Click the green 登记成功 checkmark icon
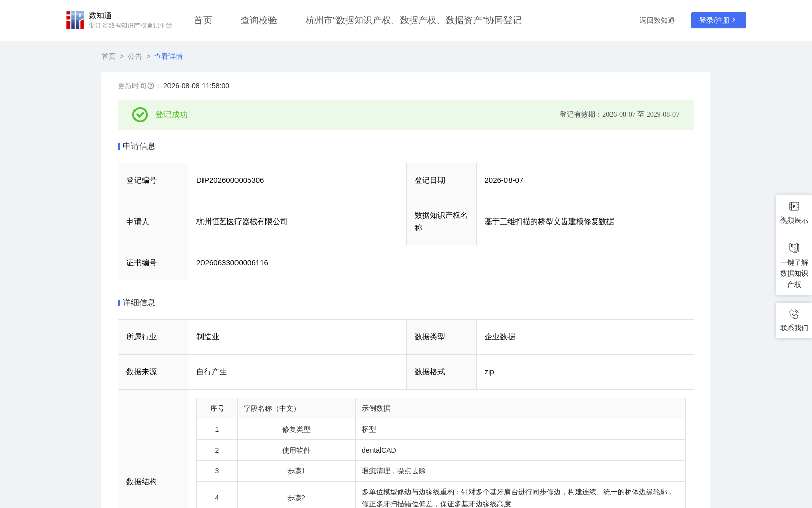 tap(140, 115)
